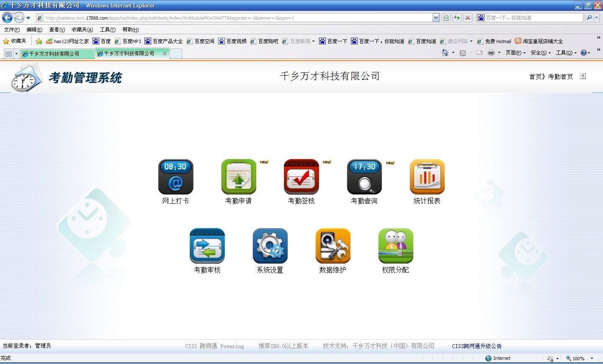Expand the address bar history dropdown
The height and width of the screenshot is (364, 603).
click(436, 18)
